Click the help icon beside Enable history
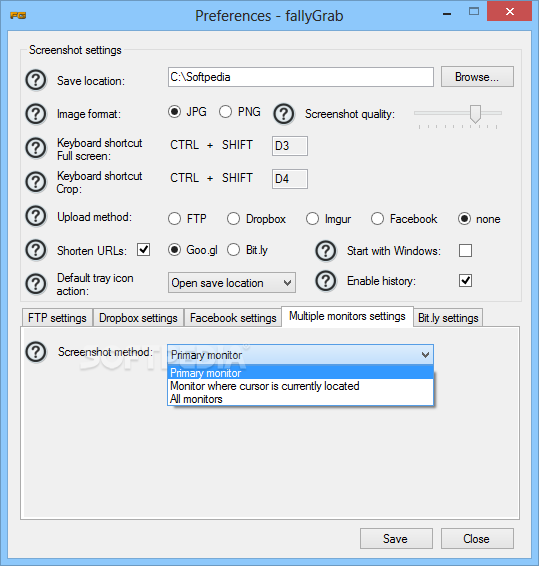The width and height of the screenshot is (539, 566). pos(326,280)
